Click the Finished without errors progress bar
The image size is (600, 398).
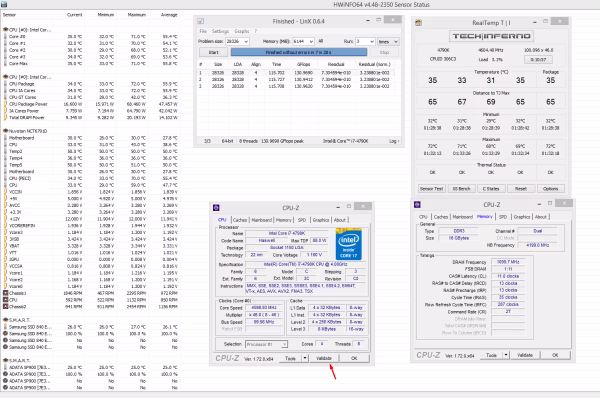click(299, 52)
